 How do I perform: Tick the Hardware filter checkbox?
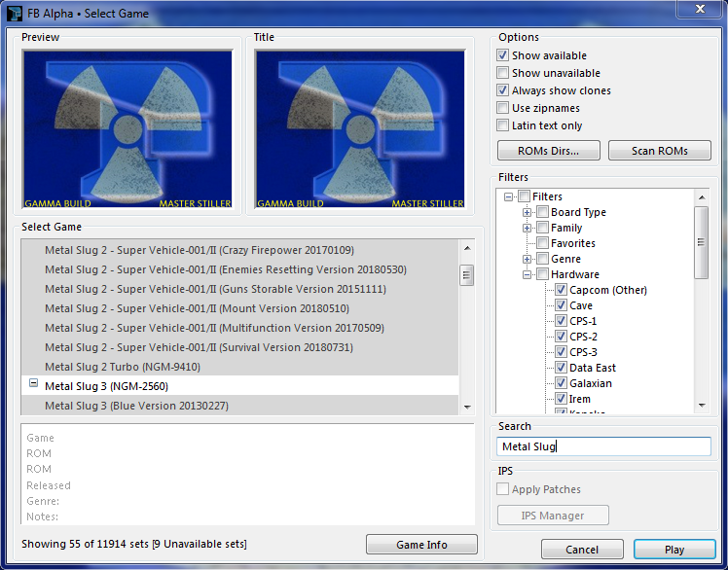(x=542, y=274)
